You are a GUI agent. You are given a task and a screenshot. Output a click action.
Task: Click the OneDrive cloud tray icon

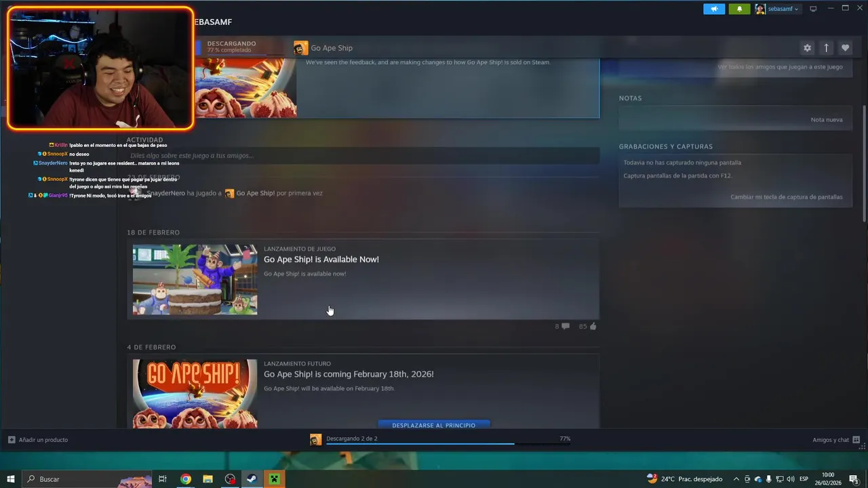pyautogui.click(x=758, y=479)
